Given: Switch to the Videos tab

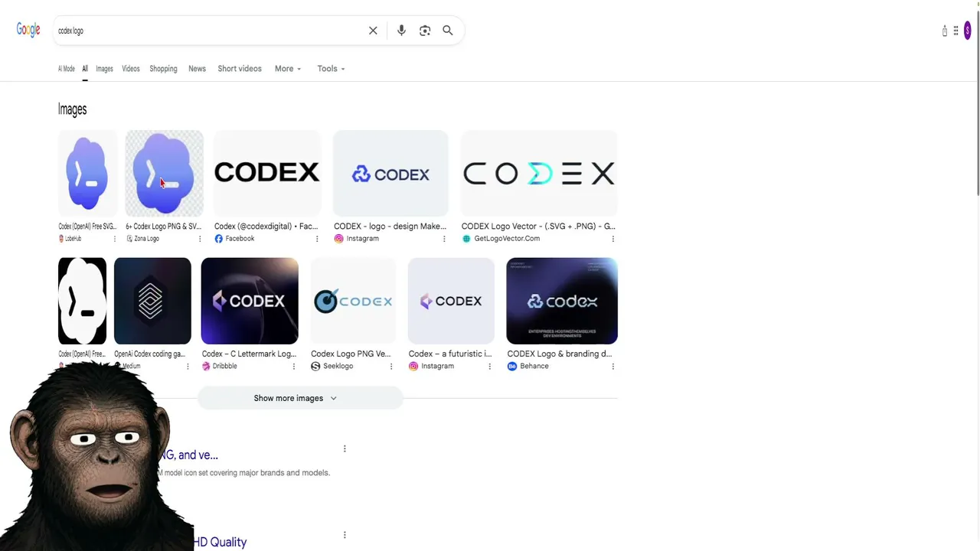Looking at the screenshot, I should click(x=131, y=69).
